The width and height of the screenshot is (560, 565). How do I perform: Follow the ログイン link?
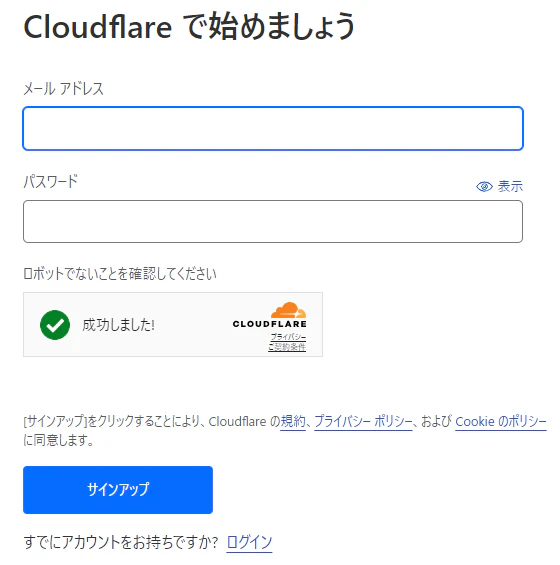(249, 542)
